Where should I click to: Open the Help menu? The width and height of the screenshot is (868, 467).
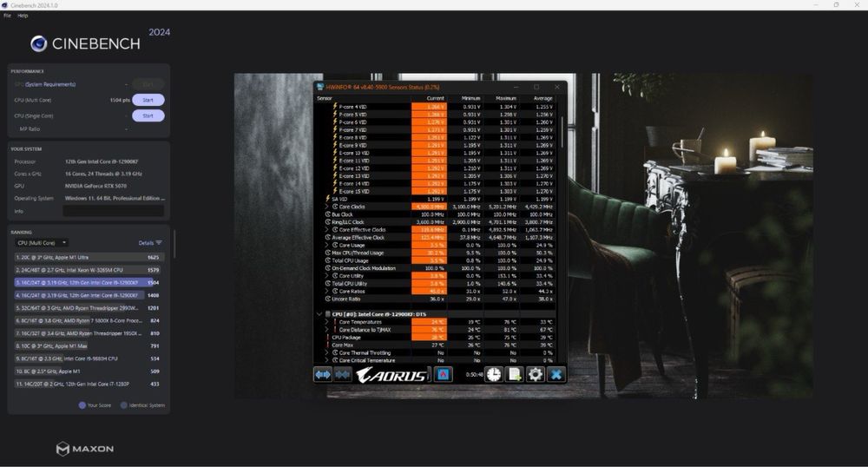click(23, 16)
